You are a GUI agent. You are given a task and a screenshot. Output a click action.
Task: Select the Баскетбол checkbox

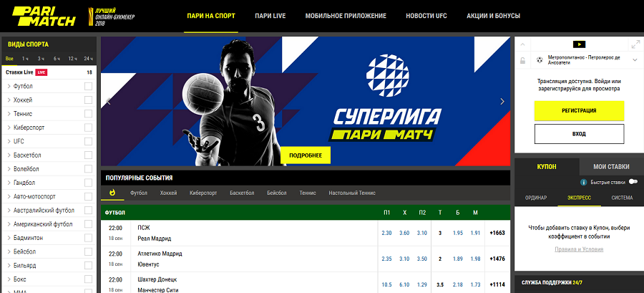[x=88, y=155]
